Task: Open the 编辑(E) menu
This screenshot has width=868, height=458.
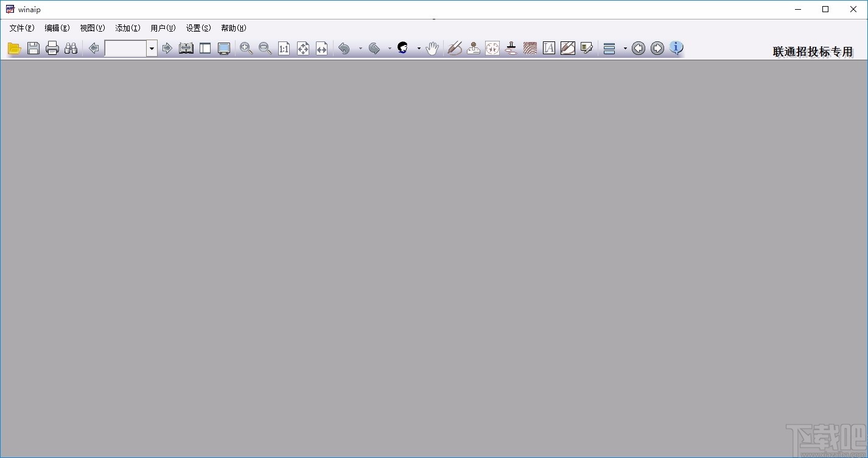Action: 57,28
